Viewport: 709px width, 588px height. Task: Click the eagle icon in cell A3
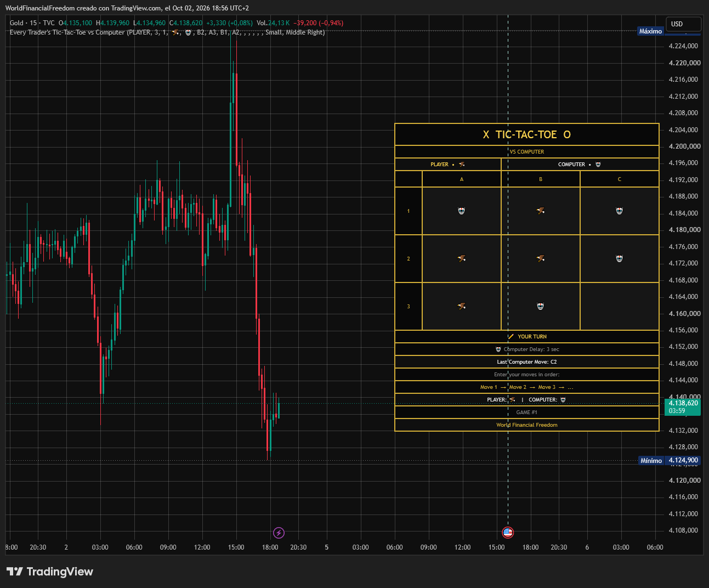[x=461, y=306]
